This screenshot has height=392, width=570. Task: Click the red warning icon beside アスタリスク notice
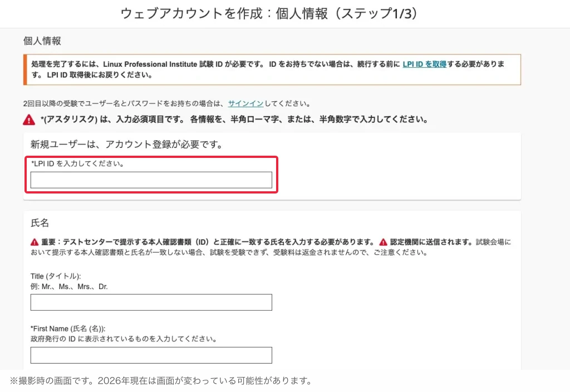pyautogui.click(x=29, y=120)
